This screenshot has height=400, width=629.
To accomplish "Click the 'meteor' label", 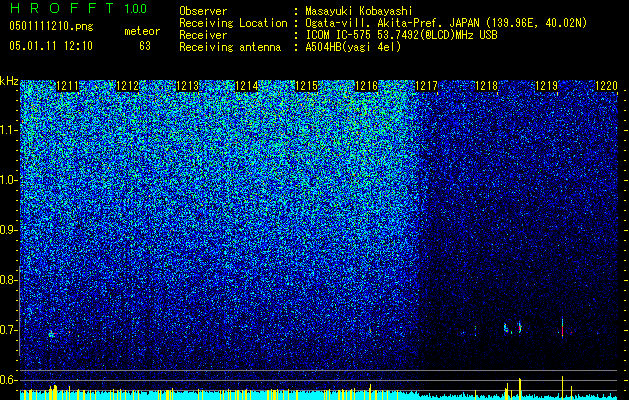I will coord(142,31).
